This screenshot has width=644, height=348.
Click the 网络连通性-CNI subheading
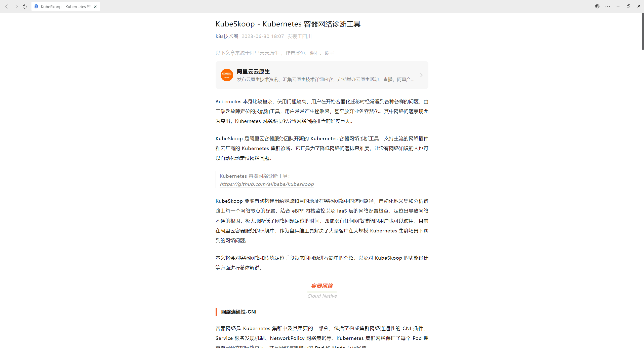[x=239, y=312]
